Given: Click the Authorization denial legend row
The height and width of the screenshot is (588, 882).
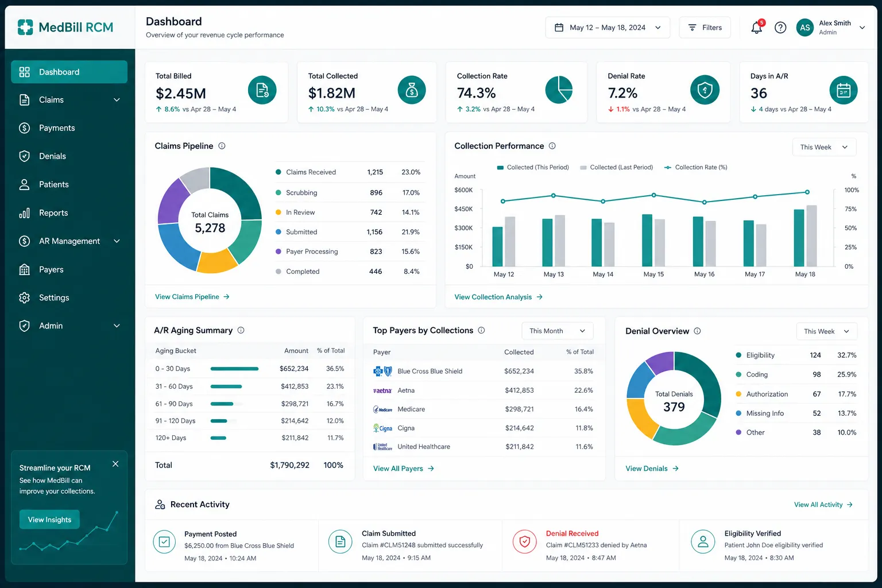Looking at the screenshot, I should [796, 394].
